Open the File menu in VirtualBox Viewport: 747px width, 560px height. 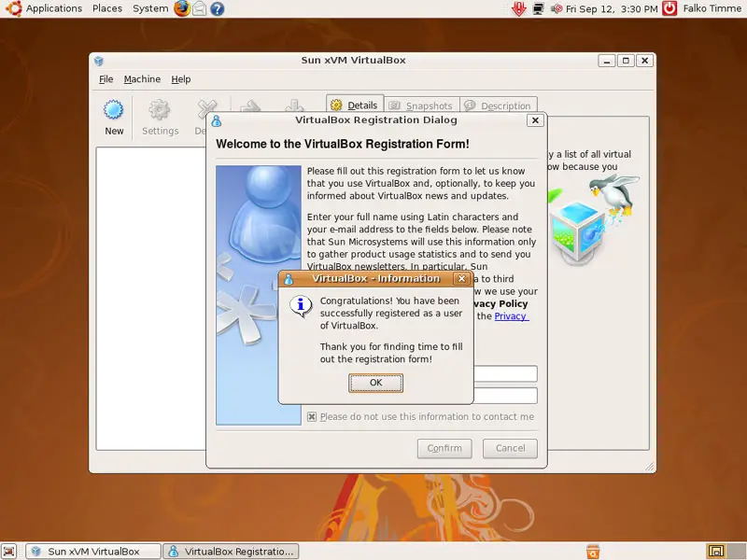click(x=106, y=79)
